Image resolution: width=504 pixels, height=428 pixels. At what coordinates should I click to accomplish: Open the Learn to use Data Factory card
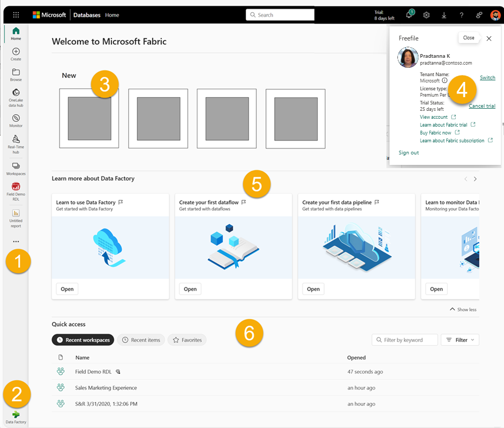tap(67, 289)
